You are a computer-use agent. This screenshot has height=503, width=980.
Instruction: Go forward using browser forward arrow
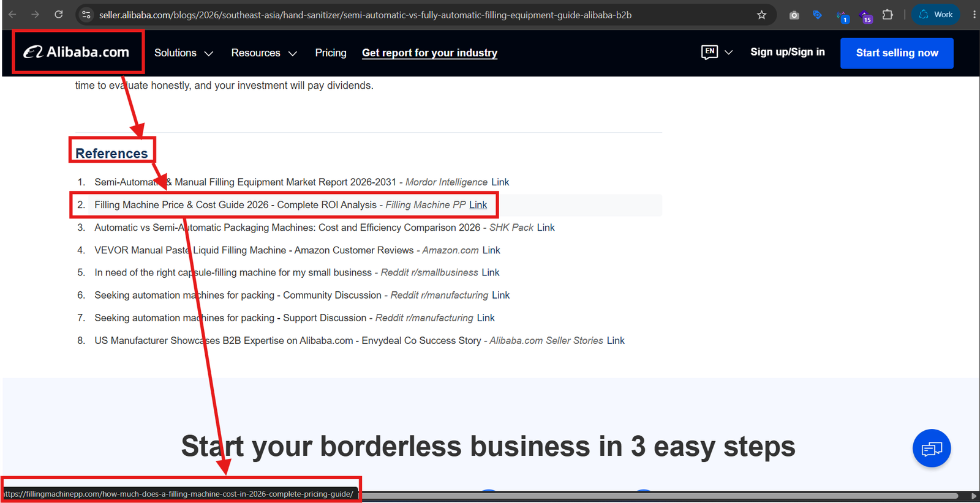pos(35,14)
